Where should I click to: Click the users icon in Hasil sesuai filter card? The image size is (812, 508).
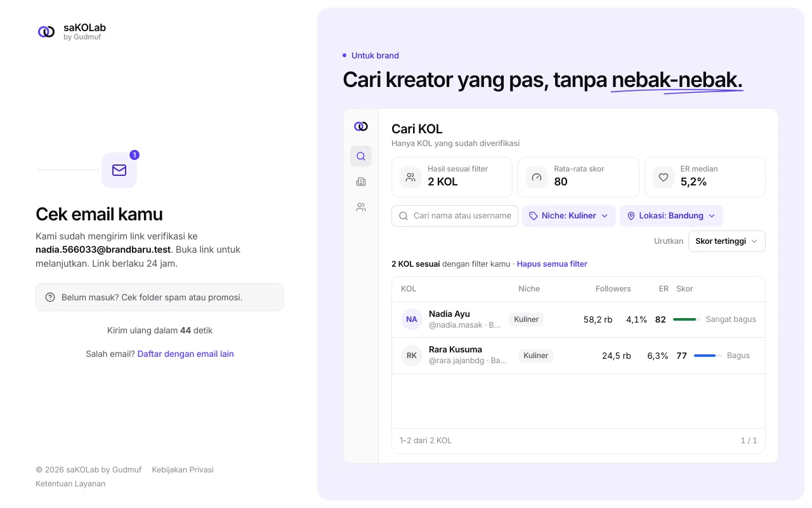tap(410, 177)
